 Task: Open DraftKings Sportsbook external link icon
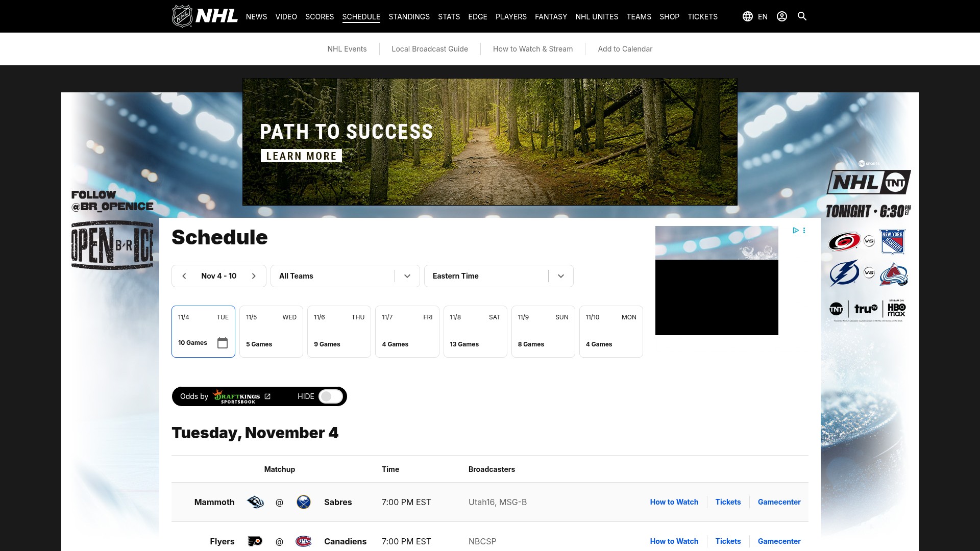267,396
